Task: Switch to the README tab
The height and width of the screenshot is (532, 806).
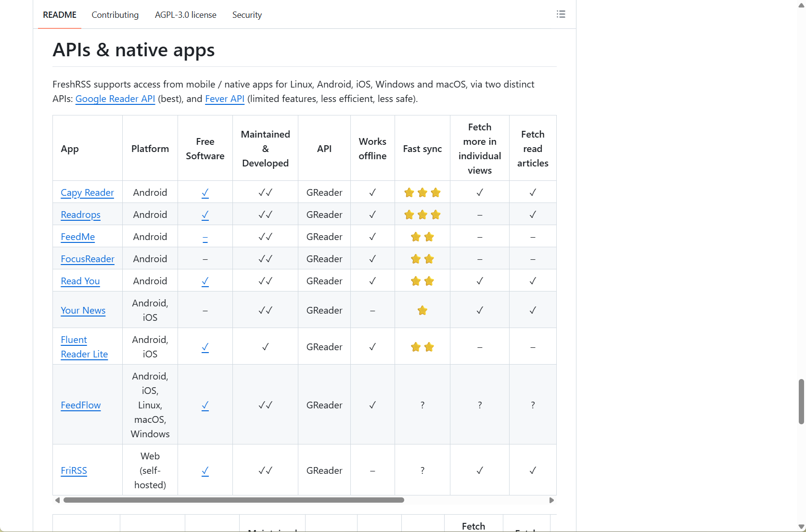Action: click(x=60, y=15)
